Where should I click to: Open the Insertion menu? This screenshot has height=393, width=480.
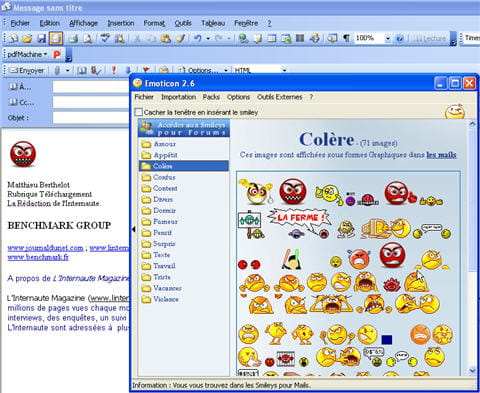click(x=121, y=23)
